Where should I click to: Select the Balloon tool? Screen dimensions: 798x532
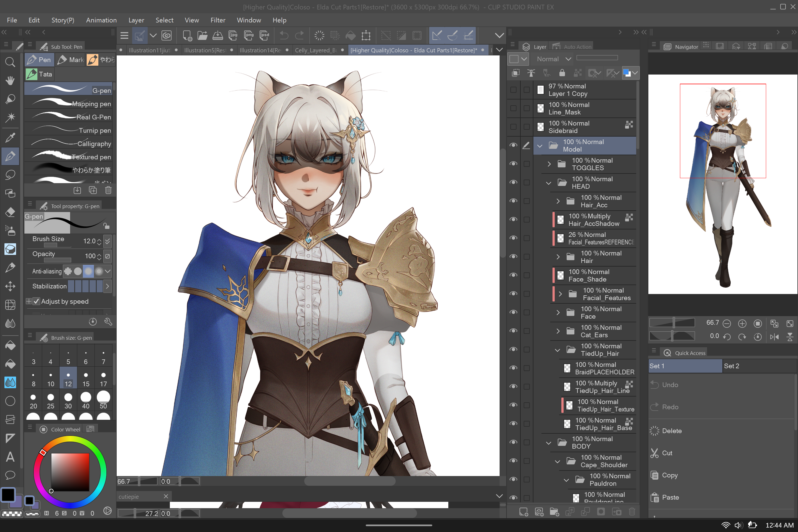click(10, 475)
